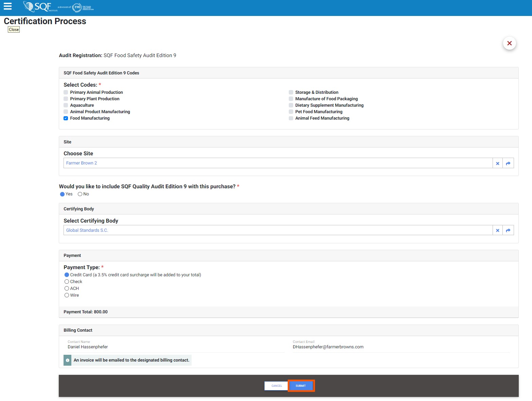This screenshot has height=401, width=532.
Task: Check the Storage & Distribution code
Action: tap(291, 92)
